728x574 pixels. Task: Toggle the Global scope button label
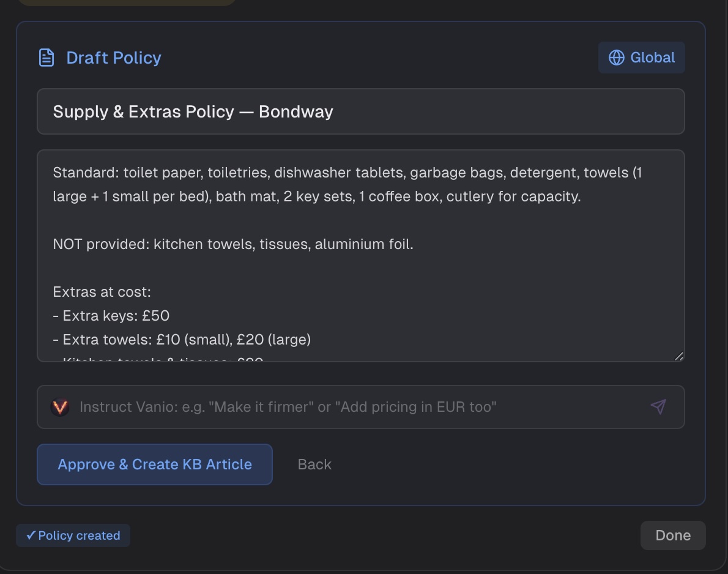[x=652, y=58]
